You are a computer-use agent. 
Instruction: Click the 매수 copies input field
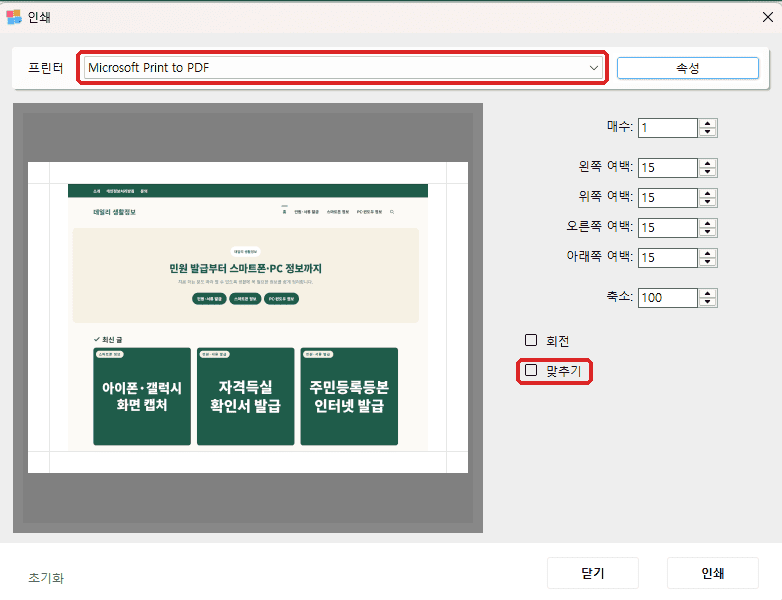pos(667,128)
